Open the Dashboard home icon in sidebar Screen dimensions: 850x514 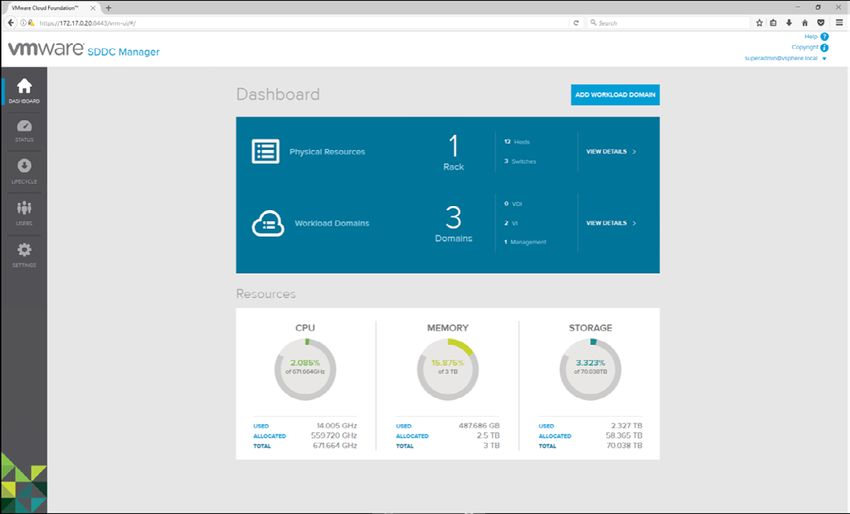click(x=24, y=87)
